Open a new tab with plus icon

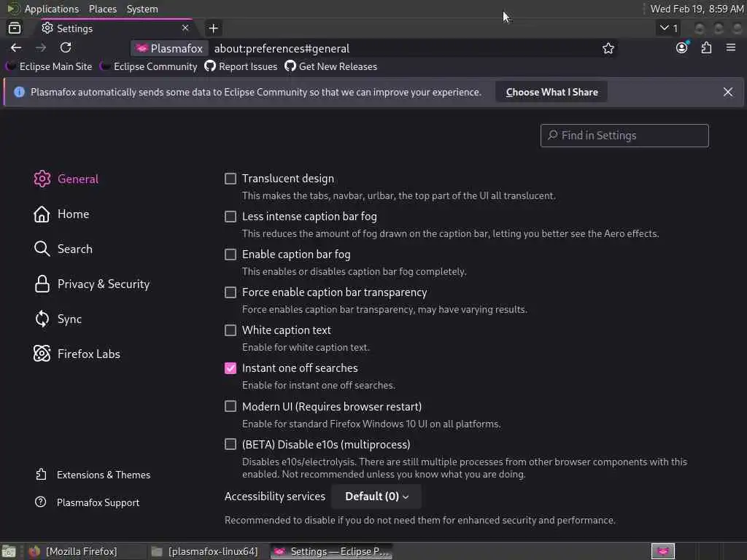[213, 28]
